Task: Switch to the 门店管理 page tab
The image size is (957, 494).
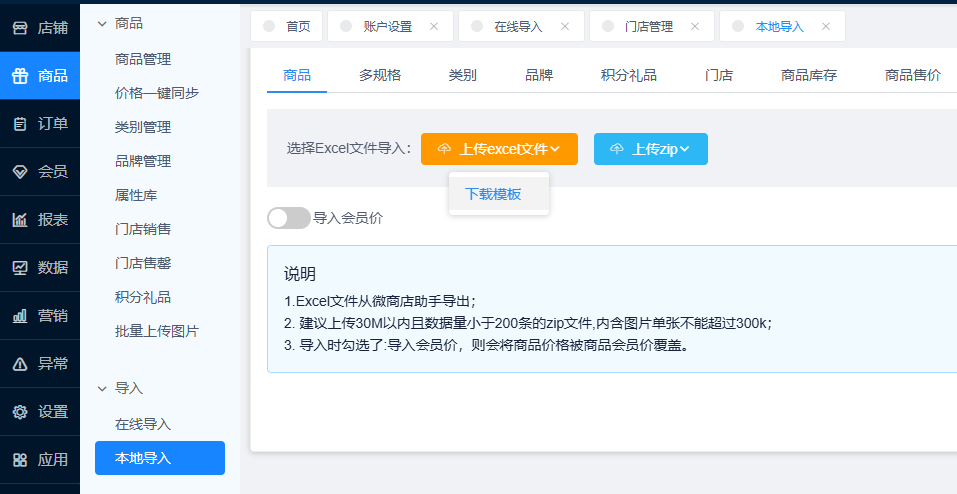Action: [652, 26]
